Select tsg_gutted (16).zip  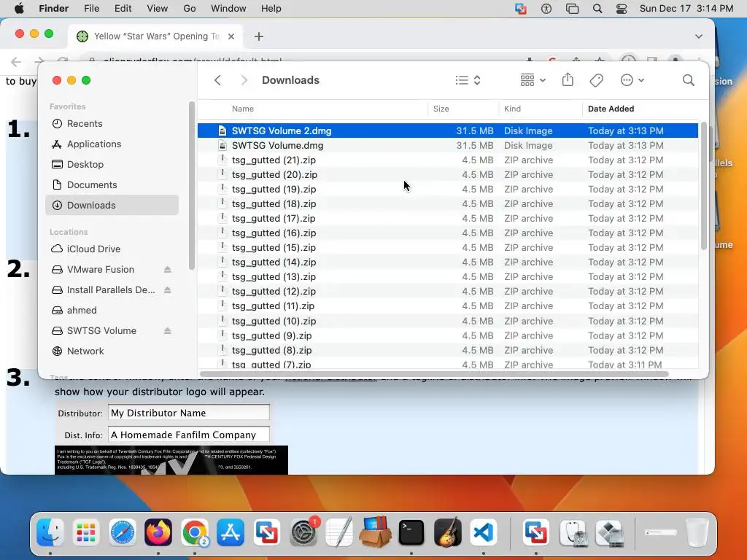coord(448,233)
